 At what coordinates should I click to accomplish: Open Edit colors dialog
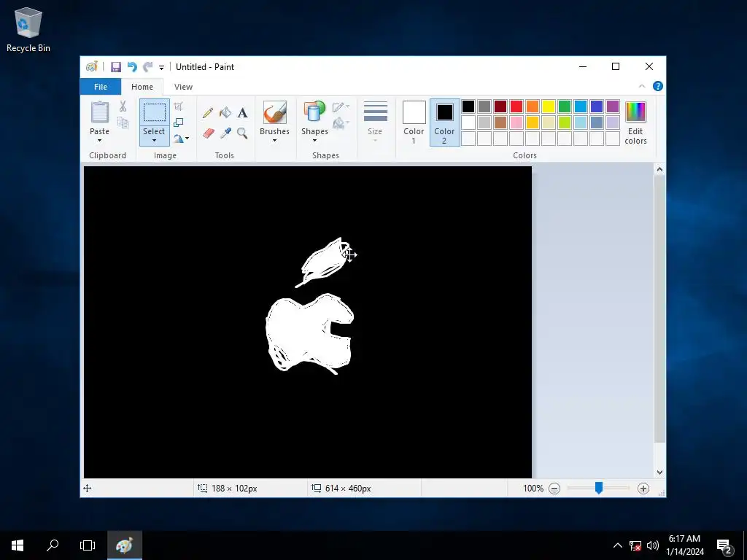(x=635, y=122)
